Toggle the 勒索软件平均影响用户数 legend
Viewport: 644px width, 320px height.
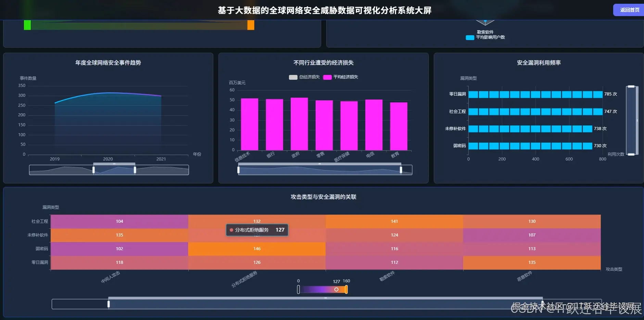[x=485, y=35]
